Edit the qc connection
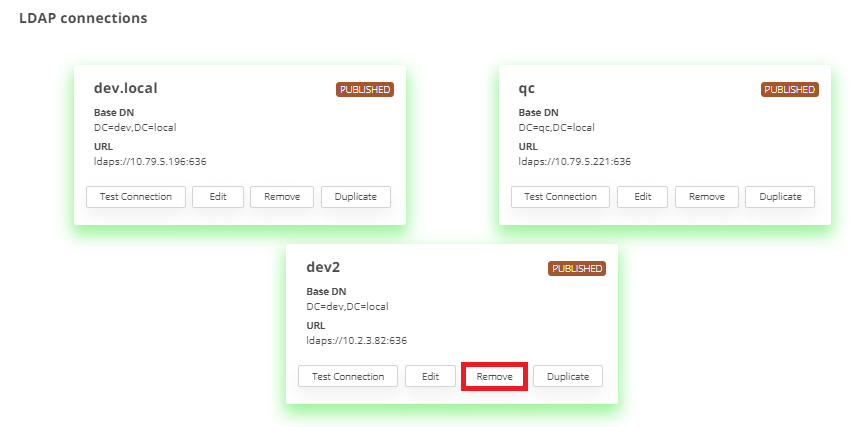862x427 pixels. (643, 197)
